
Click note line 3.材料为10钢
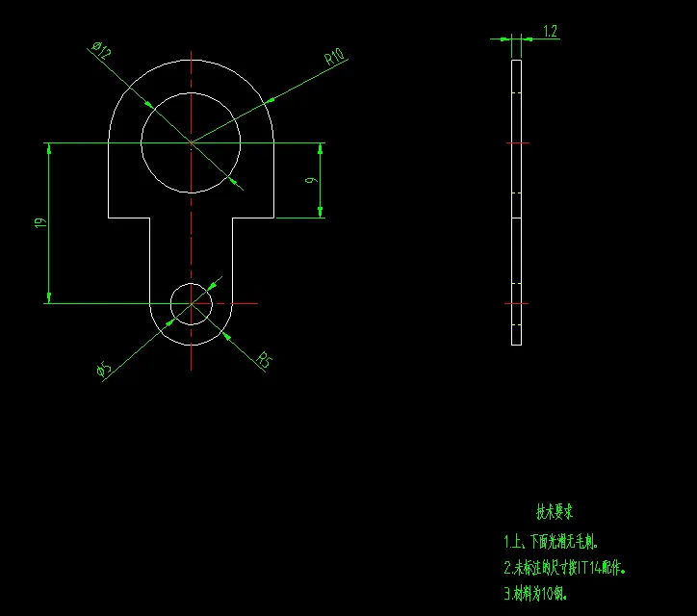pos(535,593)
